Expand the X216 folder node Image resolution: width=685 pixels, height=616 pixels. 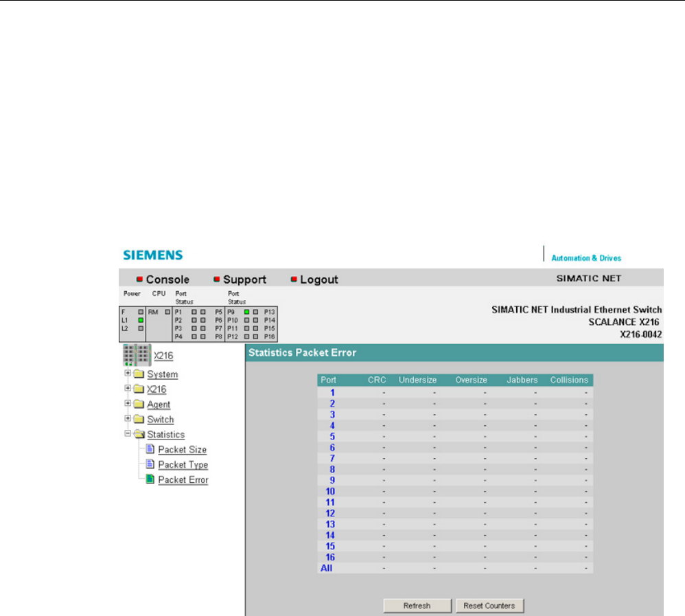tap(128, 388)
